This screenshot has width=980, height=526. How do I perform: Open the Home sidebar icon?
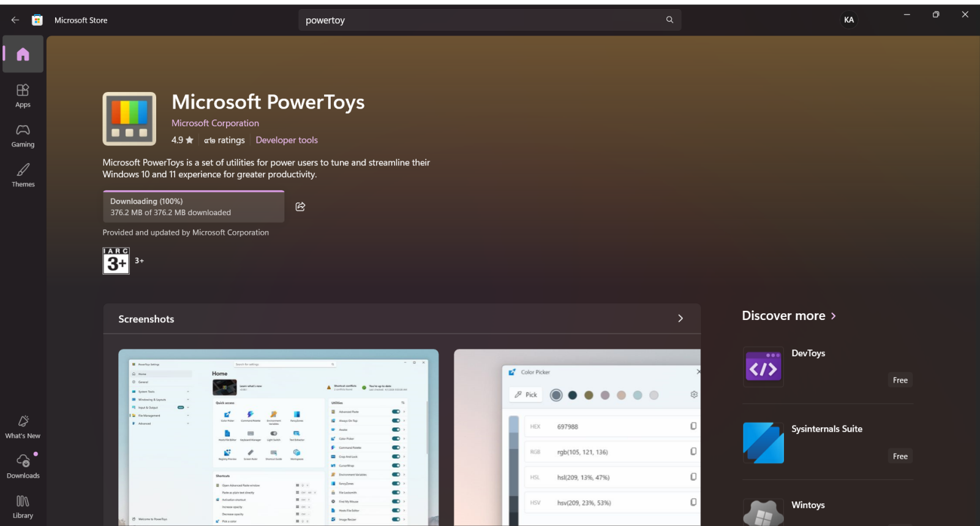pos(23,55)
